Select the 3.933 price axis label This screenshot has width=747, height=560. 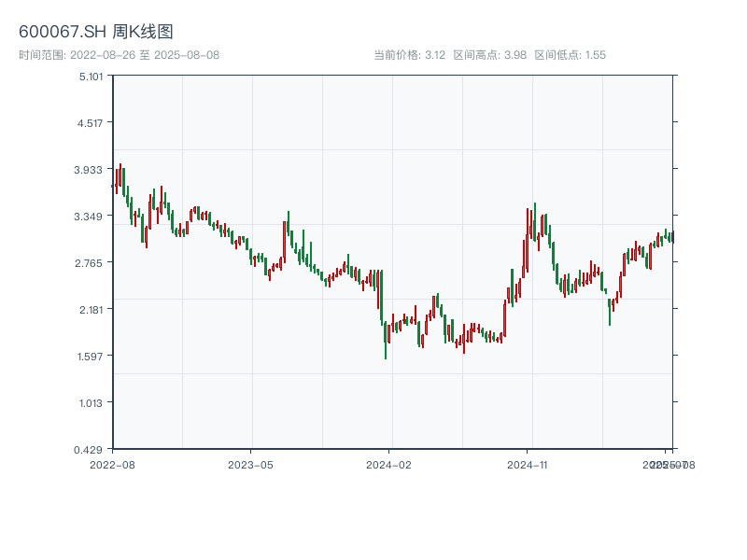(x=91, y=169)
